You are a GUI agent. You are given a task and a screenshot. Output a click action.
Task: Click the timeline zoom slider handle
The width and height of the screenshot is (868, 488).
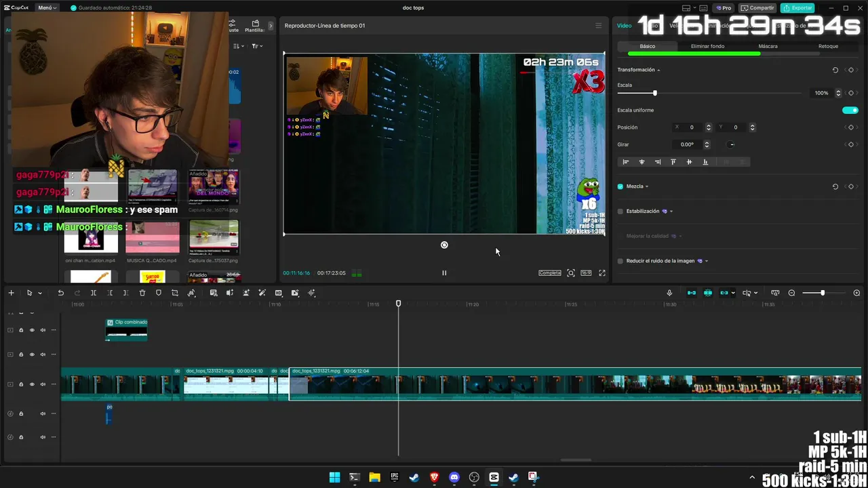coord(822,293)
